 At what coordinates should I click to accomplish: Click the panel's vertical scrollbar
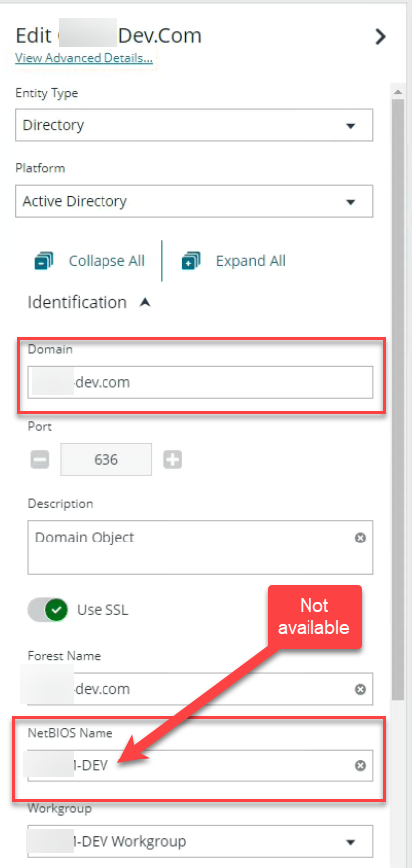398,398
